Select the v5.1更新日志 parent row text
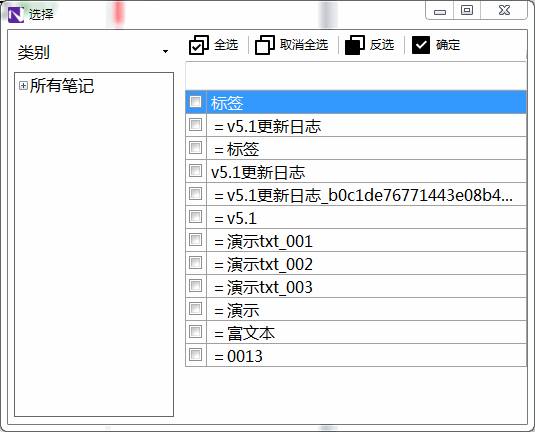This screenshot has height=432, width=535. coord(258,172)
